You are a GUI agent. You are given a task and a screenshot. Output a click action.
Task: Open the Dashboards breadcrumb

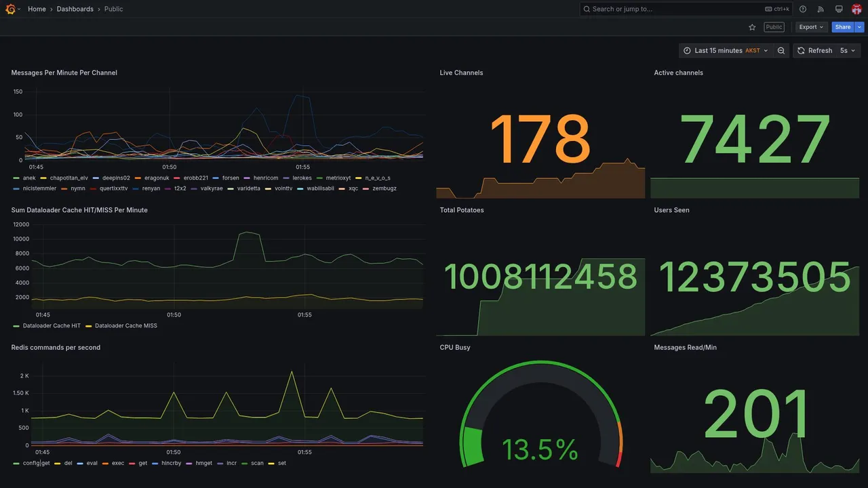click(x=75, y=9)
